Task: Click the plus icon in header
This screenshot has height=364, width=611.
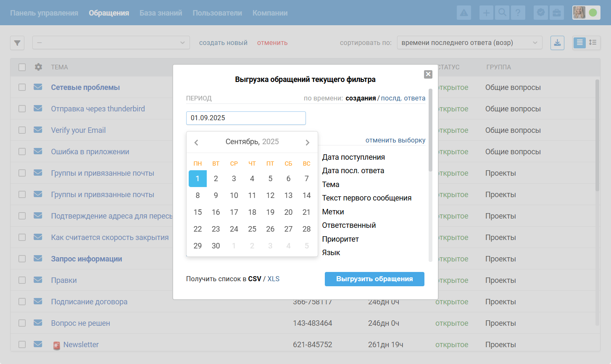Action: point(486,13)
